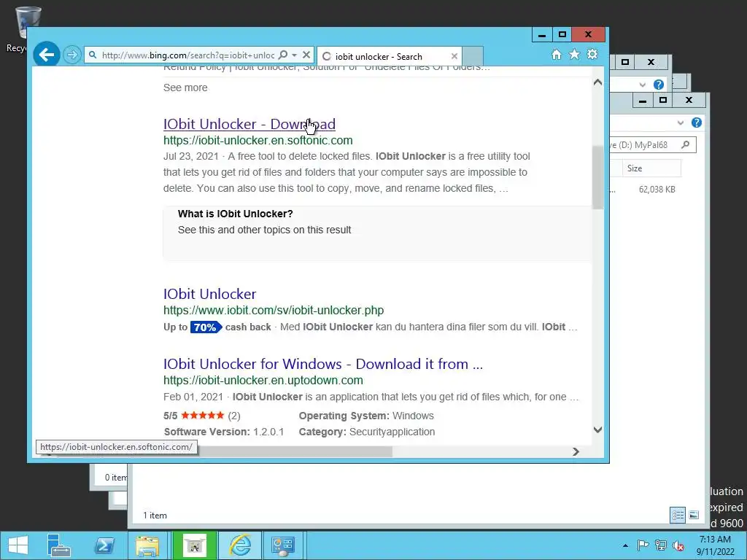Viewport: 747px width, 560px height.
Task: Close the 'iobit unlocker - Search' tab
Action: point(454,56)
